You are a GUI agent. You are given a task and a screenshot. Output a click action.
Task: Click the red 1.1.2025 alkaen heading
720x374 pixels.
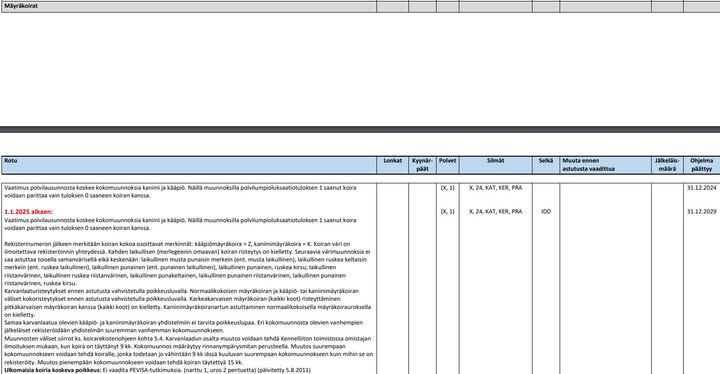[28, 212]
